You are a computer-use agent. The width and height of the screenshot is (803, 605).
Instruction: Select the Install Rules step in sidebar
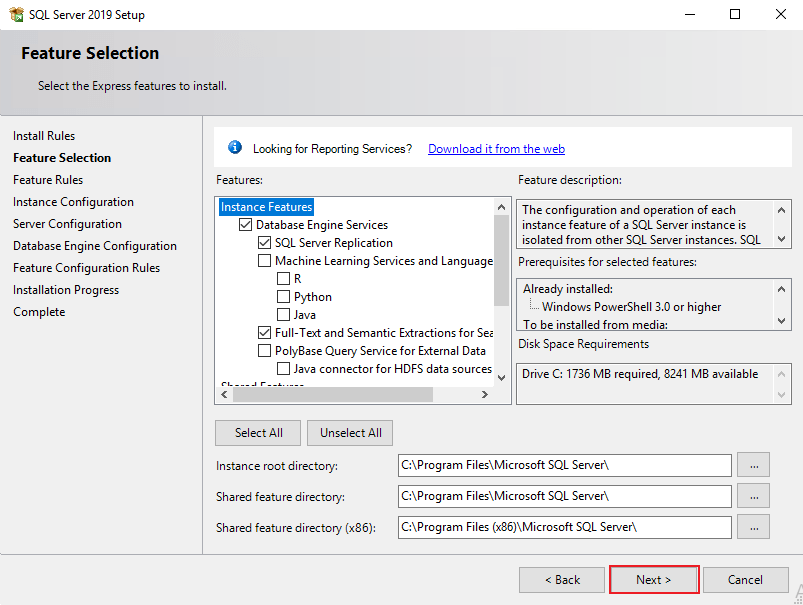tap(43, 135)
